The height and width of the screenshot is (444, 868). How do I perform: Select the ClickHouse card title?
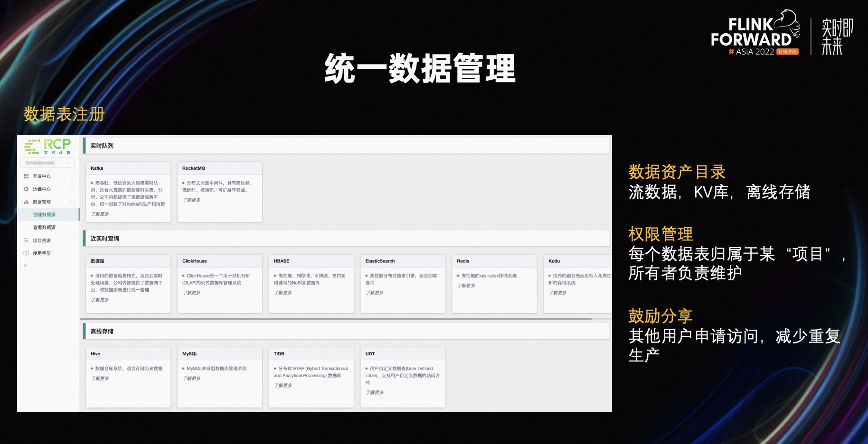tap(195, 261)
